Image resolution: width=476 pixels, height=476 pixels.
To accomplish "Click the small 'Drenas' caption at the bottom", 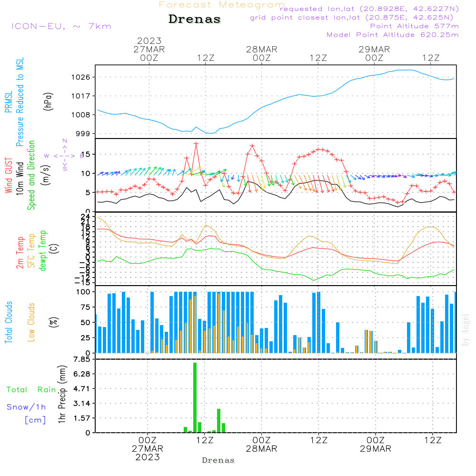I will tap(218, 460).
